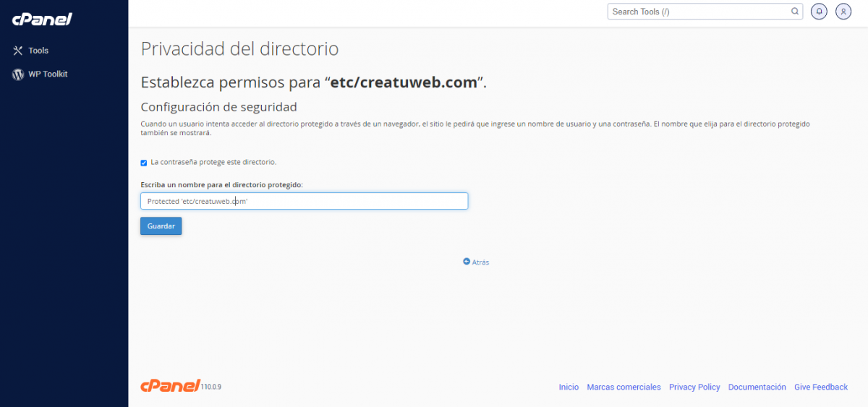Screen dimensions: 868x407
Task: Open the notifications bell
Action: point(819,12)
